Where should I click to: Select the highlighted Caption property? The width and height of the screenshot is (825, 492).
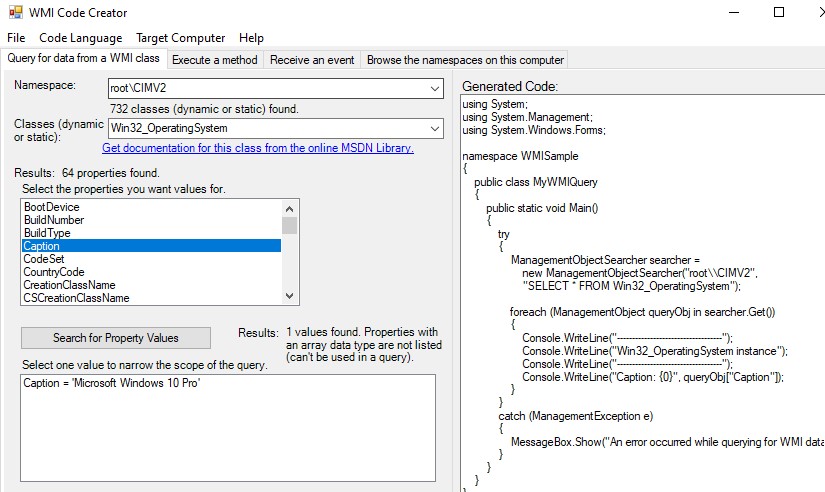tap(152, 246)
